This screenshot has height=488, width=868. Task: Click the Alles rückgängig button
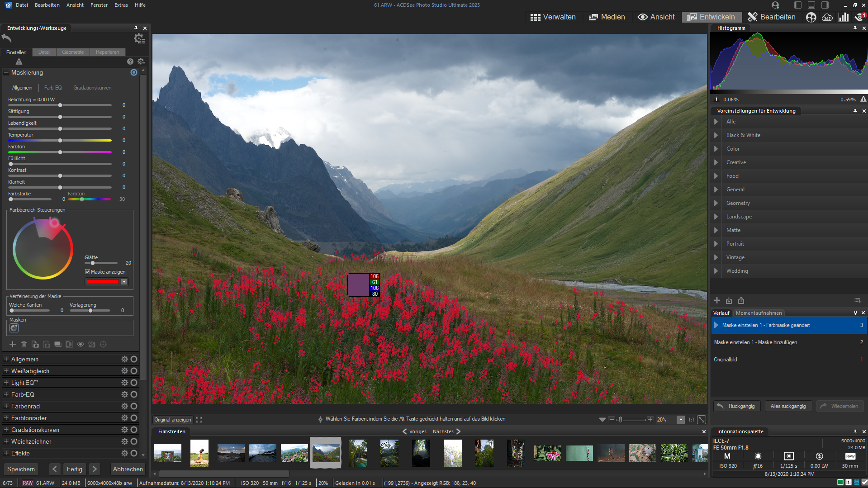point(788,406)
